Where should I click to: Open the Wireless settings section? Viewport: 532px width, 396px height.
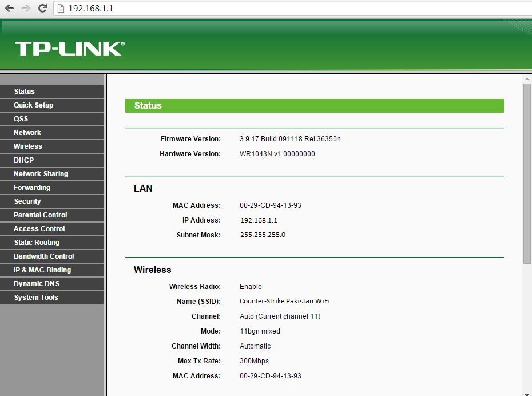(x=28, y=146)
